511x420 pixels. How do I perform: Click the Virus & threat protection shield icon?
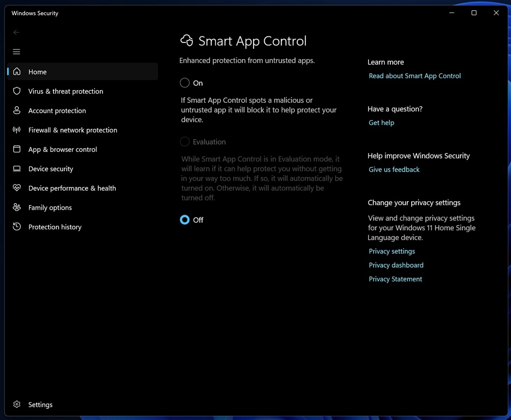click(16, 91)
